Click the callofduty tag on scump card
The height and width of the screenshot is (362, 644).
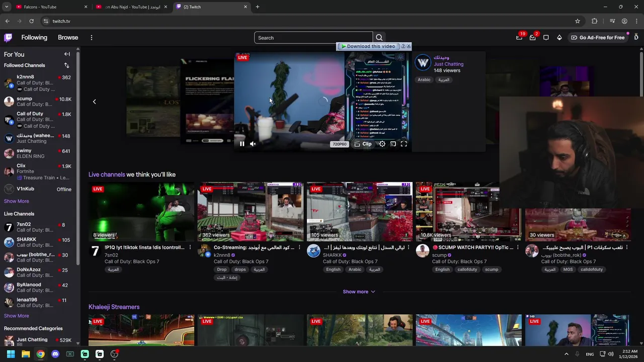(x=467, y=269)
